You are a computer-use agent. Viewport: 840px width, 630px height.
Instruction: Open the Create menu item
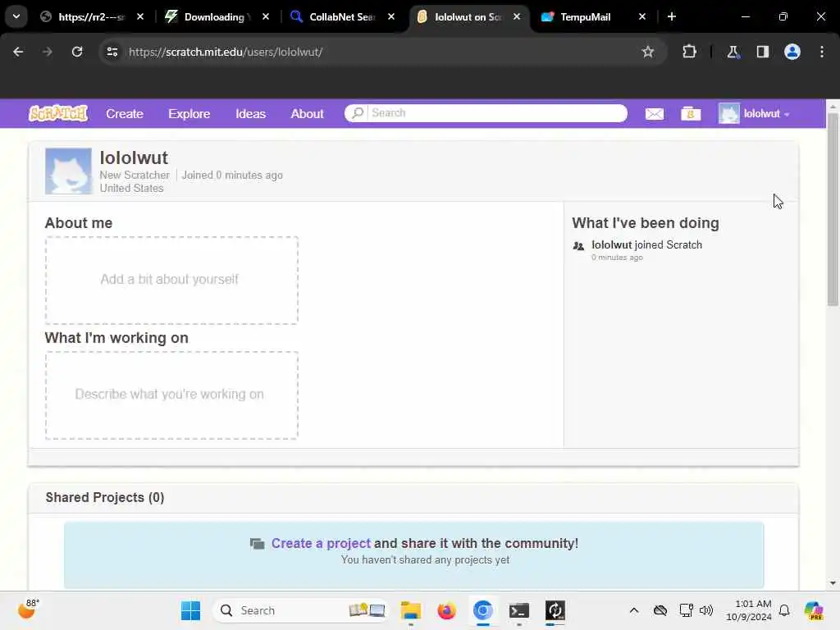(125, 113)
